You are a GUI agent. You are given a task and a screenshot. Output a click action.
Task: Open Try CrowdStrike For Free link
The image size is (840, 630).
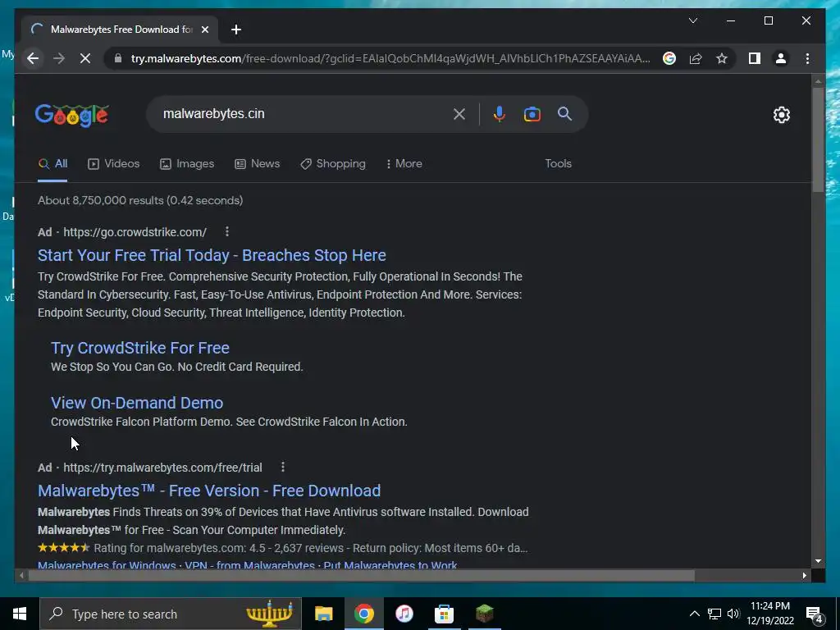[139, 348]
